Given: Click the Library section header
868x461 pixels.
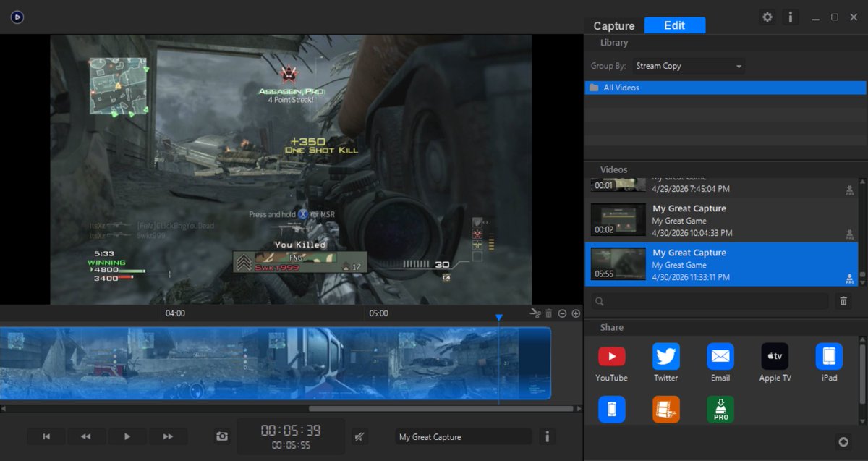Looking at the screenshot, I should (x=614, y=43).
